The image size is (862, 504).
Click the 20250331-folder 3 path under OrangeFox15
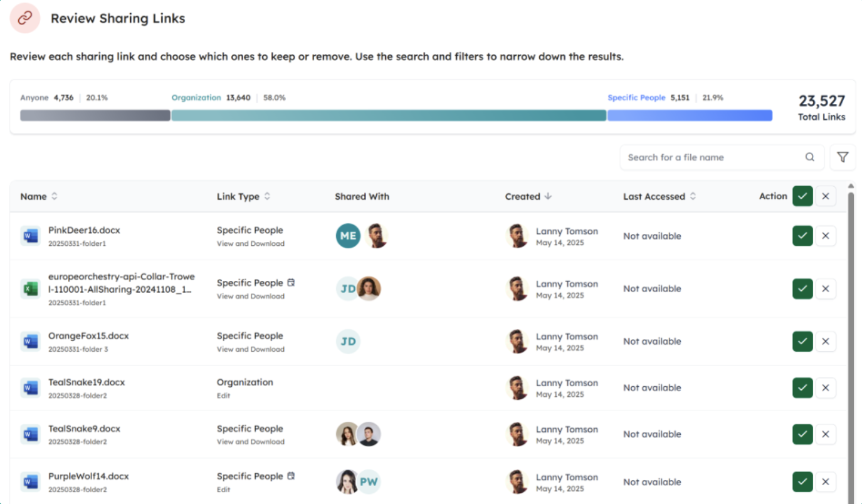pyautogui.click(x=78, y=349)
